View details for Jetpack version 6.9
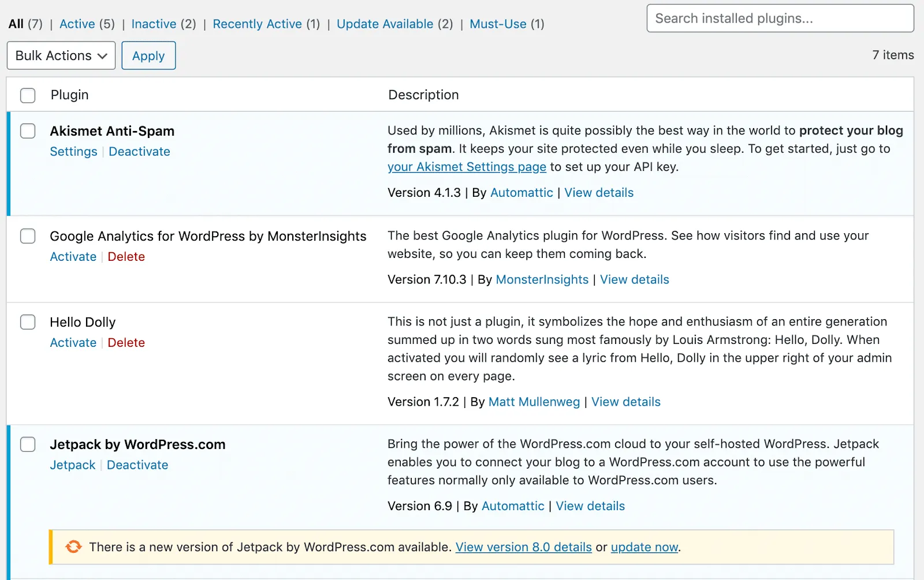 pos(590,506)
